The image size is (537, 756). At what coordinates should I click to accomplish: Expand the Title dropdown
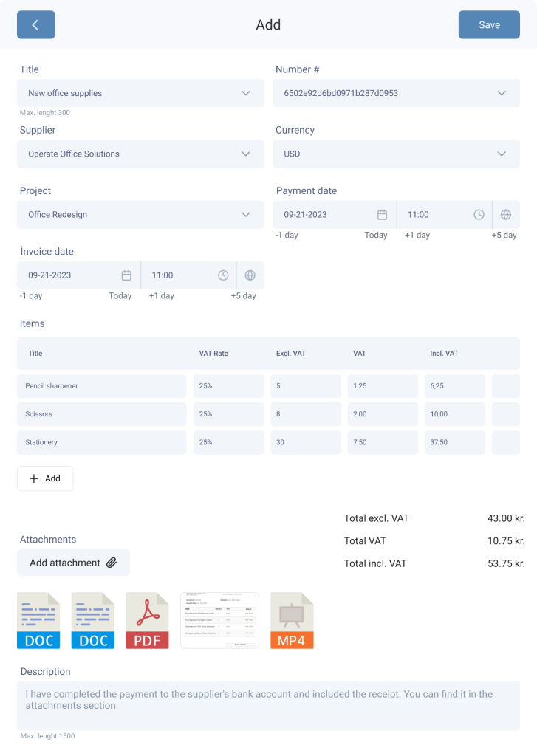[246, 94]
